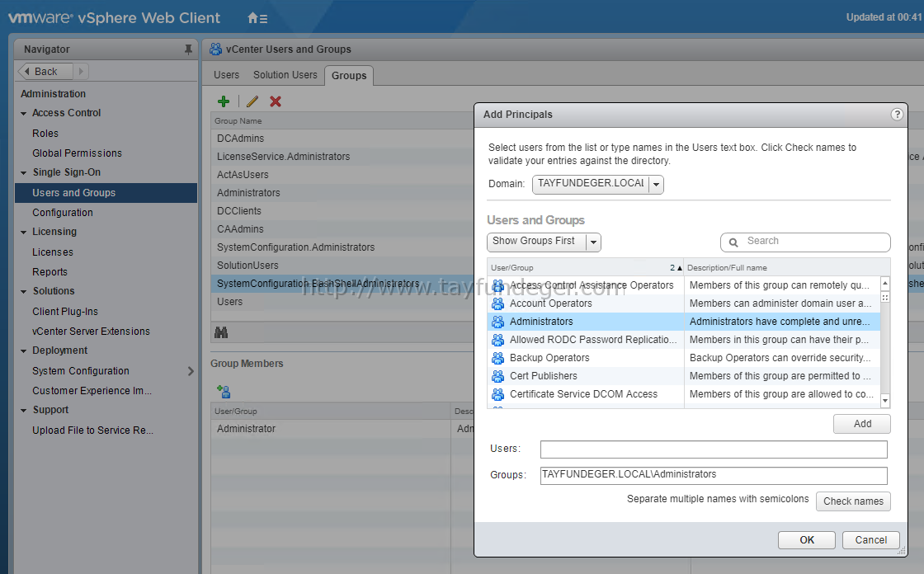This screenshot has width=924, height=574.
Task: Open help in Add Principals dialog
Action: [896, 115]
